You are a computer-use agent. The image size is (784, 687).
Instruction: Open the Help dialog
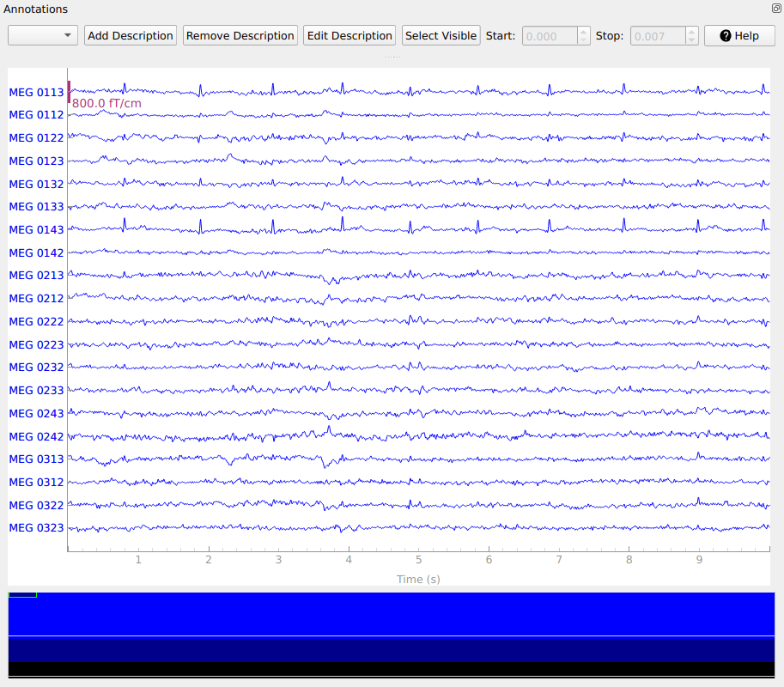(x=738, y=36)
